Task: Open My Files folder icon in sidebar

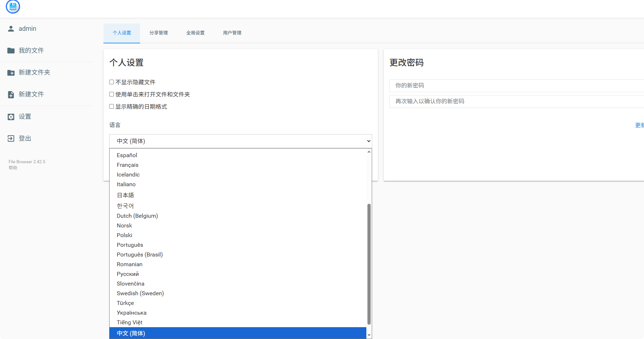Action: [x=11, y=51]
